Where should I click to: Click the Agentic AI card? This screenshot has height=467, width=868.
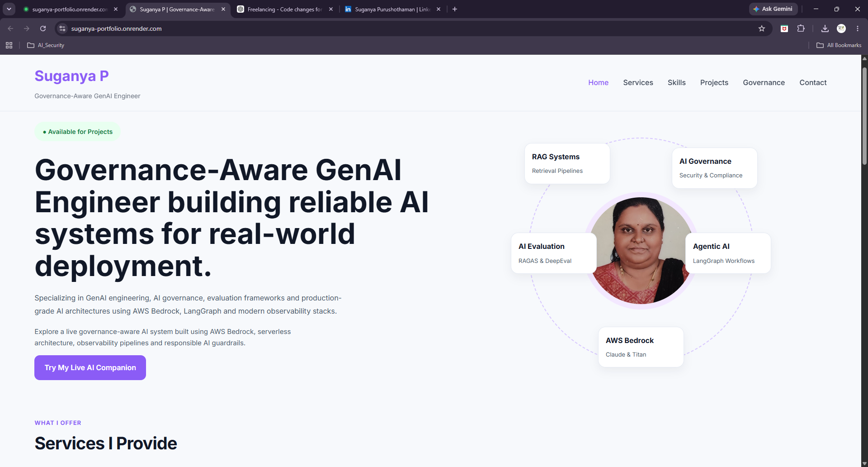click(728, 253)
